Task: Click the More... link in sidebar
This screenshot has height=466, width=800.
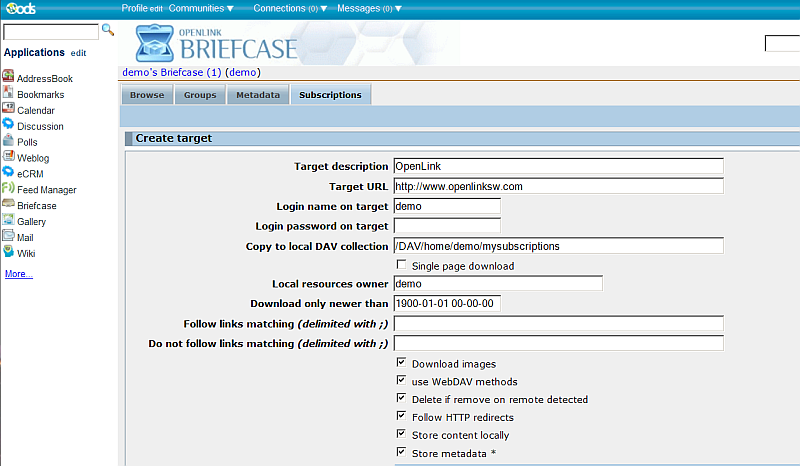Action: tap(19, 273)
